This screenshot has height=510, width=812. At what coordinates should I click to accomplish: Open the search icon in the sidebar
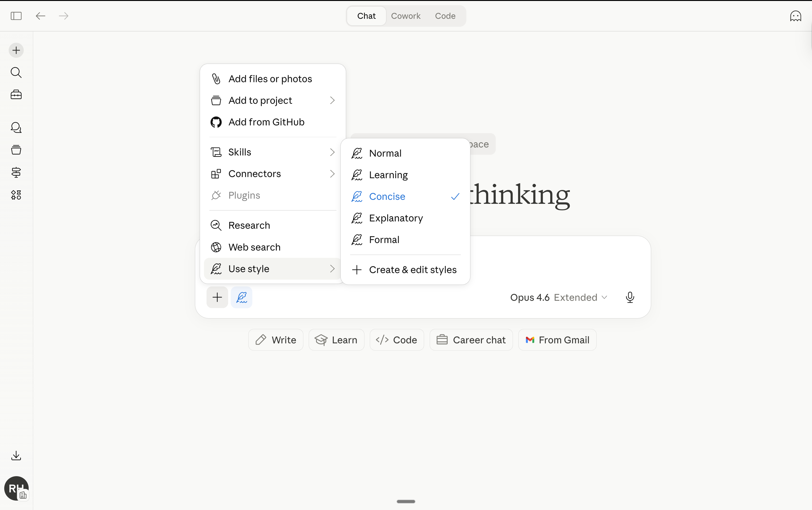[x=16, y=73]
